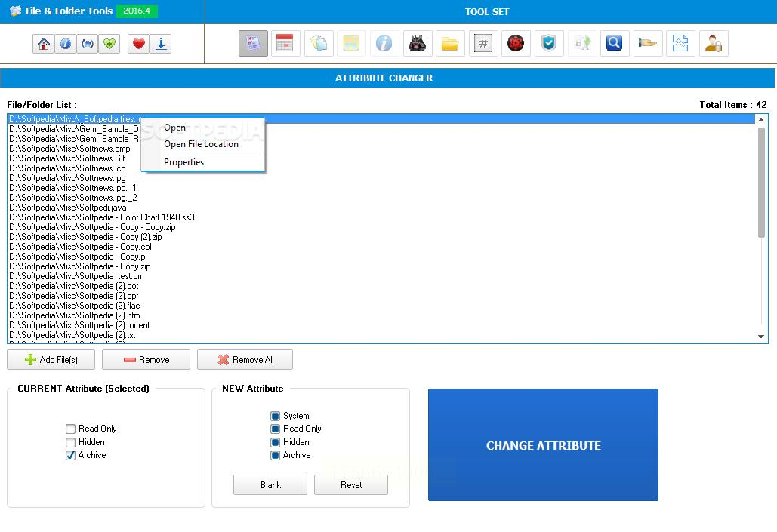Open the yellow sticky note tool

pos(351,43)
